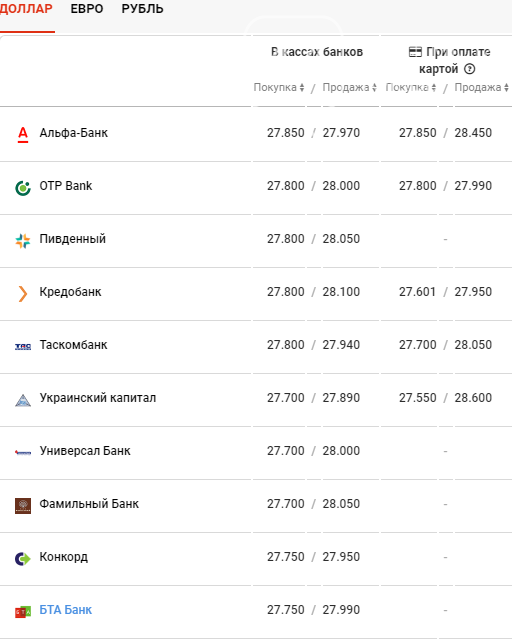Click the БТА Банк red-green logo

23,612
